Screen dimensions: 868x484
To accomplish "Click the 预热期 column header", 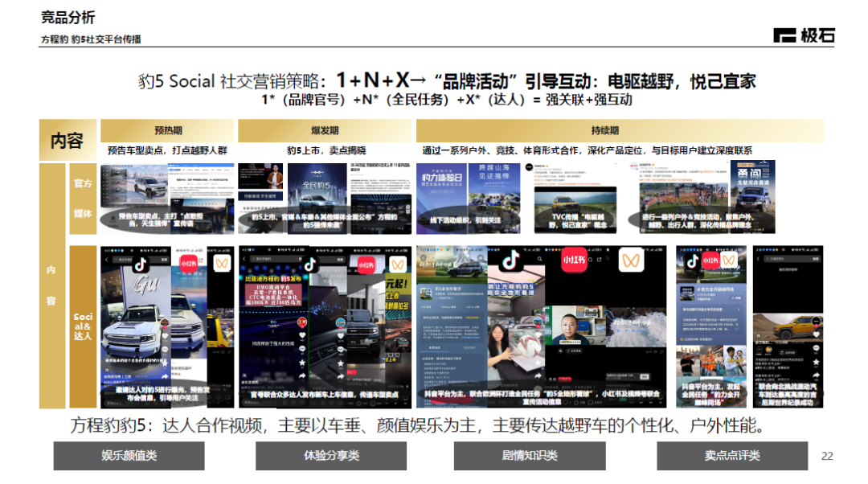I will pos(168,131).
